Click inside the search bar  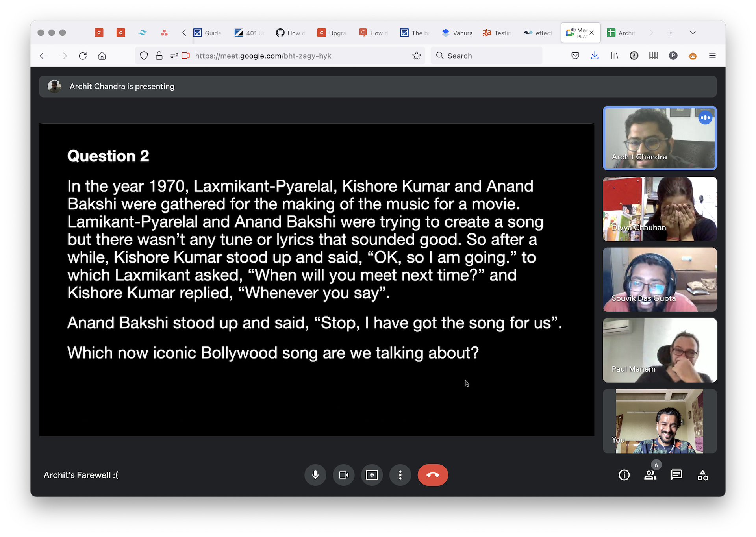[486, 56]
